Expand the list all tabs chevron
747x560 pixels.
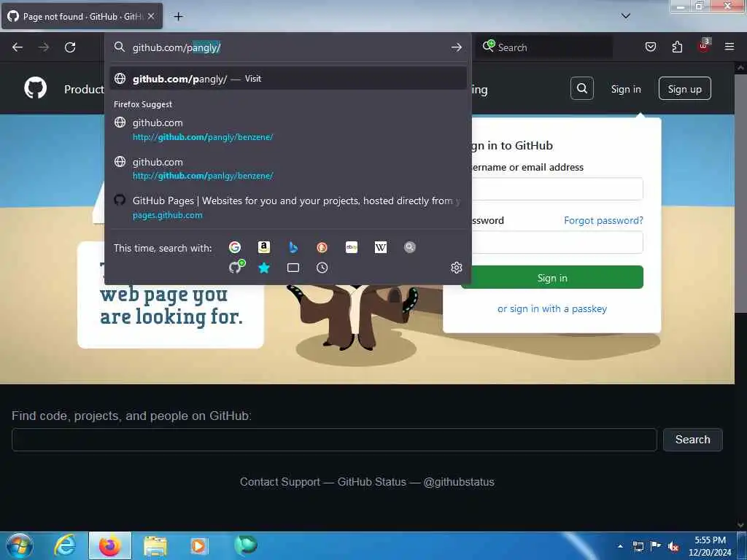tap(625, 16)
